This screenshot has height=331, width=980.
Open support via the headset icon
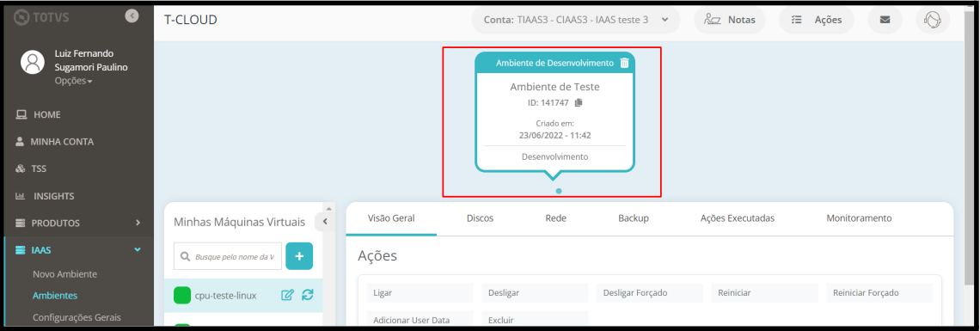tap(933, 20)
